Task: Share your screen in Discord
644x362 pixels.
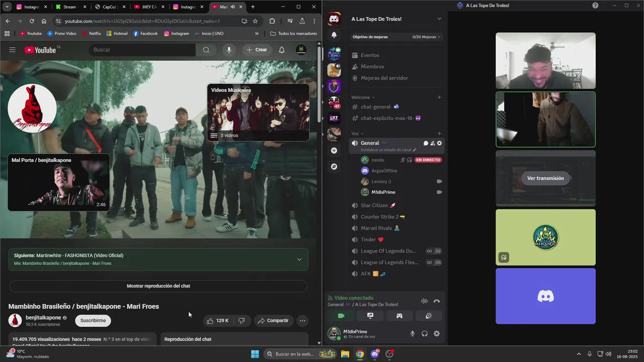Action: coord(370,316)
